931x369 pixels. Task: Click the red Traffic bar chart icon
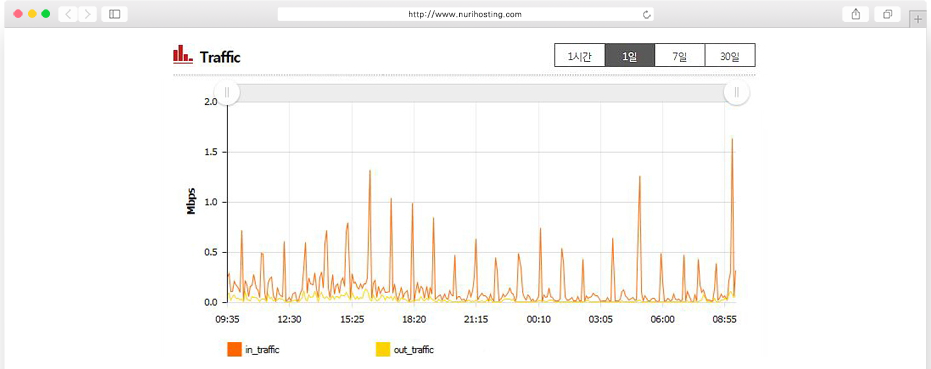(x=183, y=55)
